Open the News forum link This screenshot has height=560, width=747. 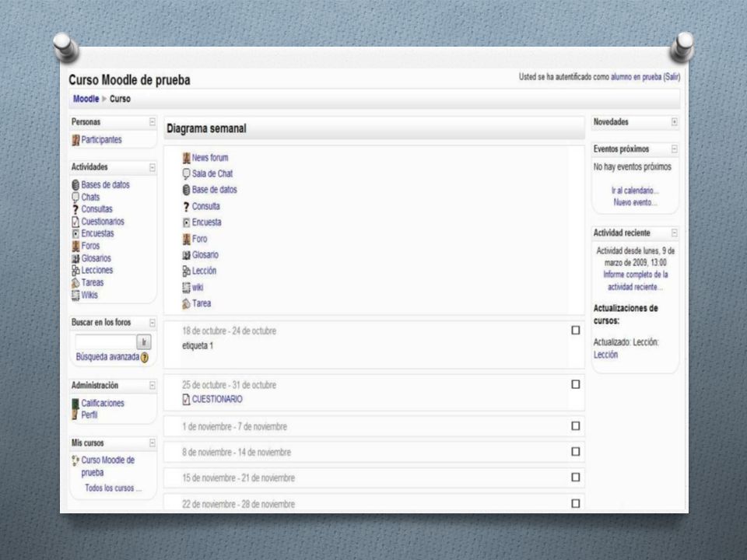coord(210,158)
